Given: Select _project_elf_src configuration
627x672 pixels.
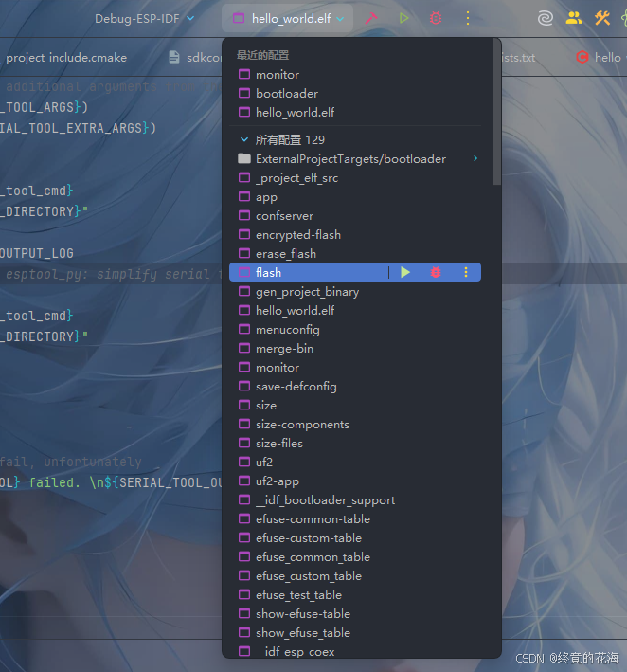Looking at the screenshot, I should pos(355,178).
